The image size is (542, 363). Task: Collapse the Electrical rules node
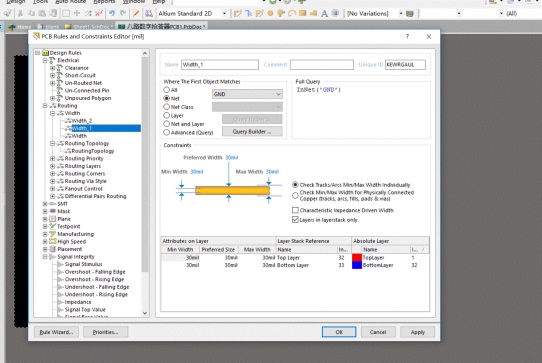(45, 60)
